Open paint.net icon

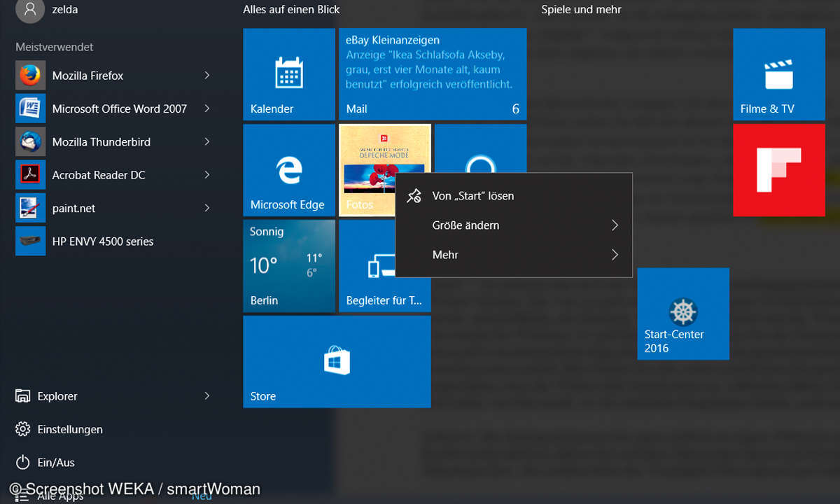30,208
